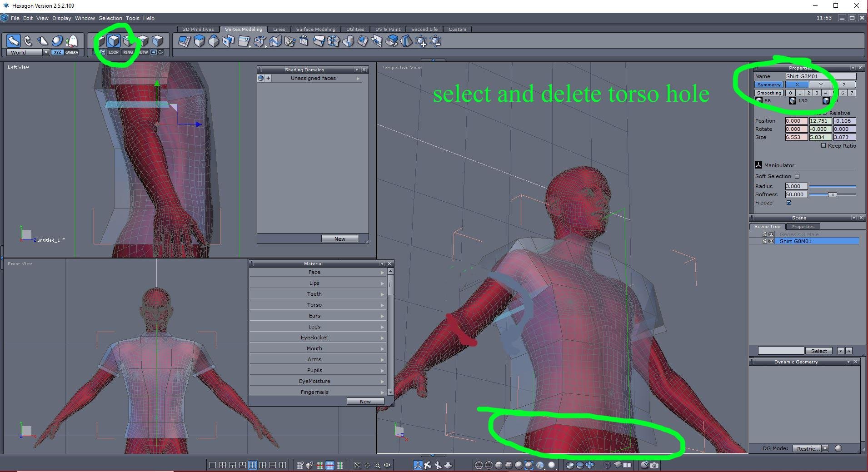868x472 pixels.
Task: Open the File menu
Action: click(15, 18)
